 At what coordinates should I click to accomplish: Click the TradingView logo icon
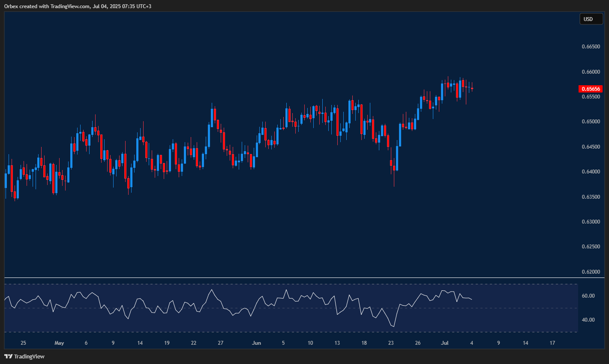coord(8,356)
